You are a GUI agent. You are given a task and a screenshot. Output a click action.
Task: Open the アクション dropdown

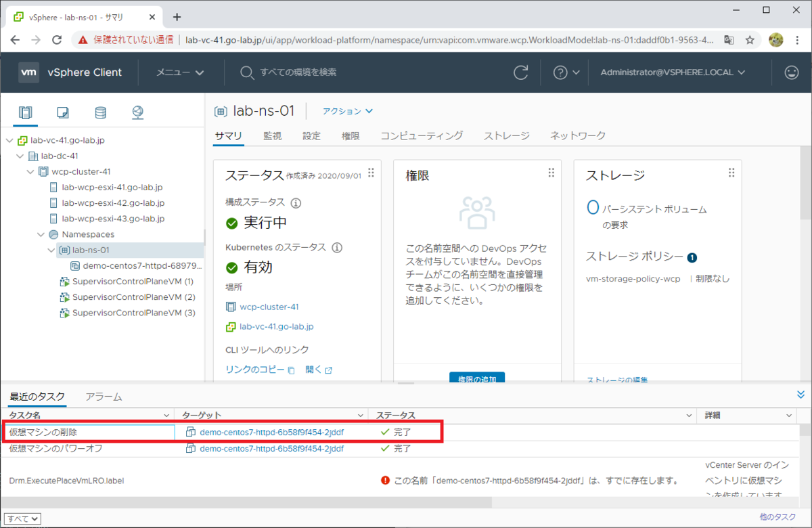tap(348, 111)
